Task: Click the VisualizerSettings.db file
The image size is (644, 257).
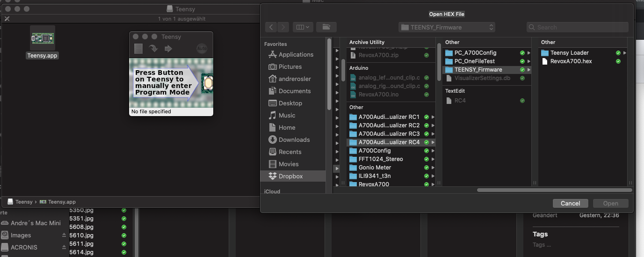Action: 486,78
